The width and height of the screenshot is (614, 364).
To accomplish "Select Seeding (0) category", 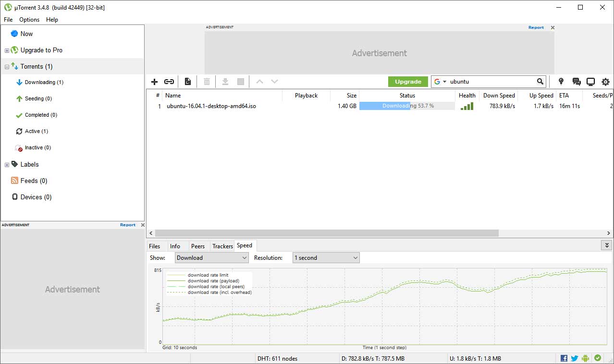I will coord(38,98).
